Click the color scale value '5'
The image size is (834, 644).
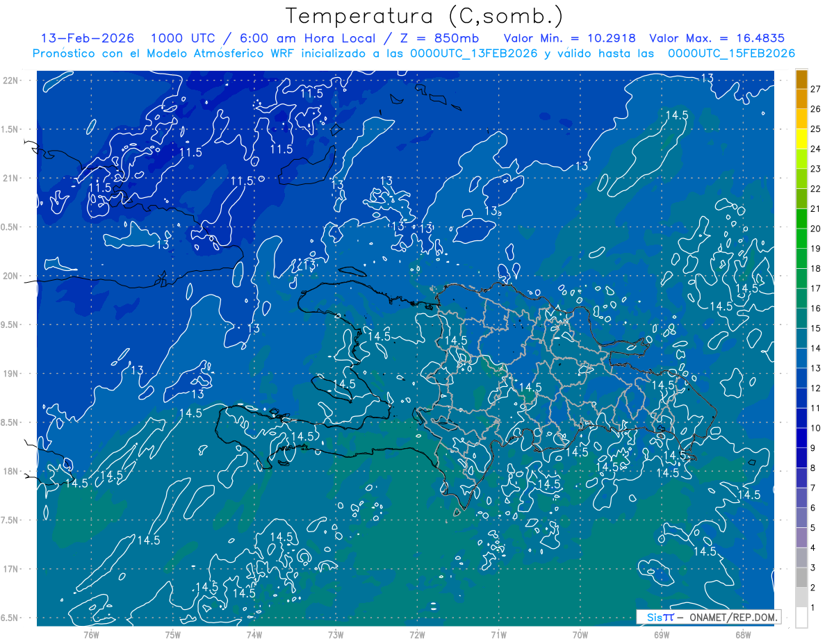coord(812,528)
